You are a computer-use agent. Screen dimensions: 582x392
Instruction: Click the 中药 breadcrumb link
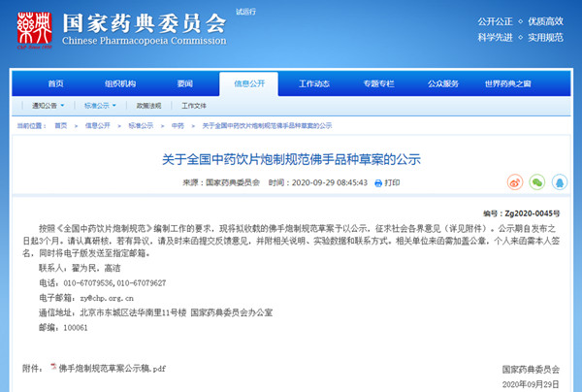pyautogui.click(x=178, y=126)
